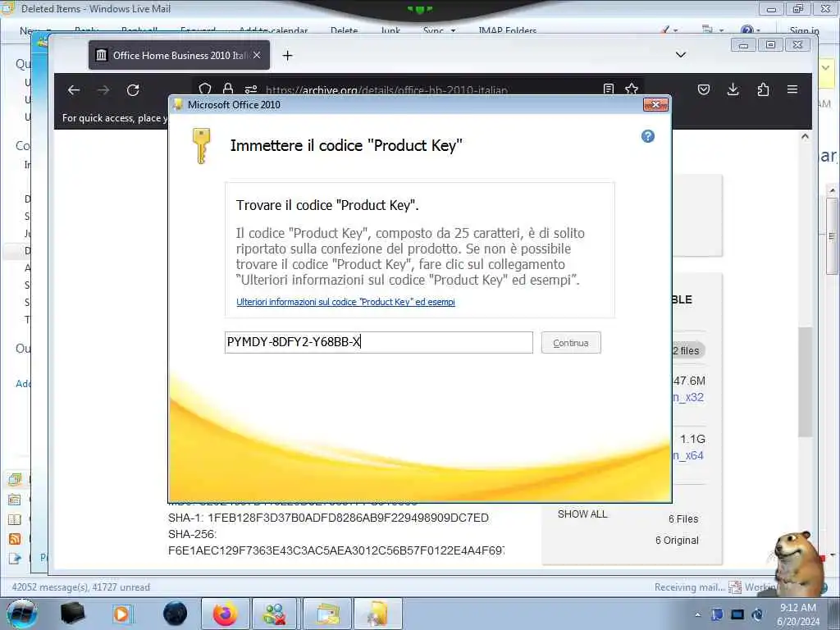This screenshot has width=840, height=630.
Task: Toggle reader view icon in the address bar
Action: coord(608,89)
